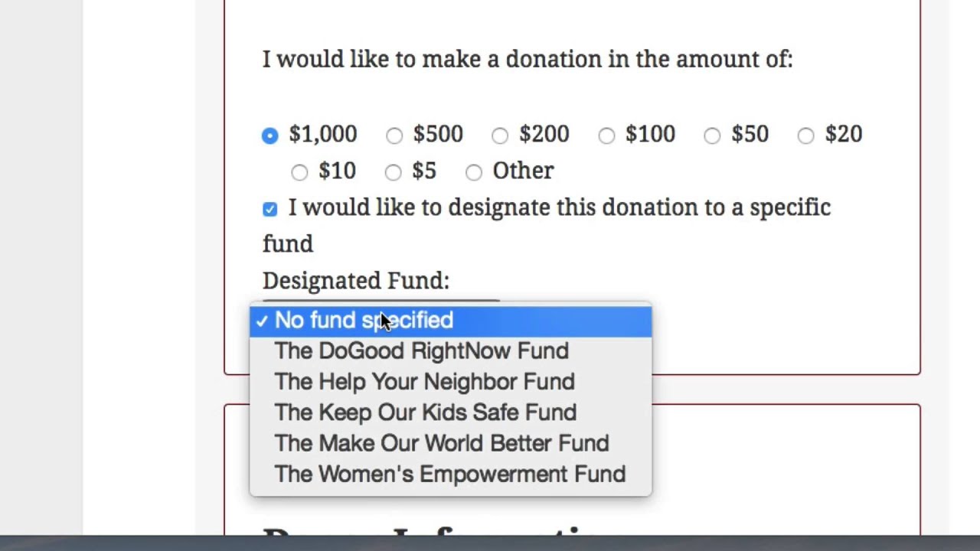Screen dimensions: 980x551
Task: Select the $10 donation radio button
Action: click(x=299, y=172)
